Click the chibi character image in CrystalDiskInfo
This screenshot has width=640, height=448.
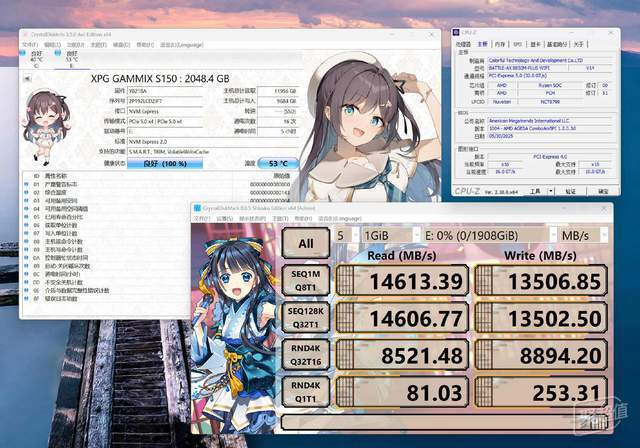(x=46, y=126)
